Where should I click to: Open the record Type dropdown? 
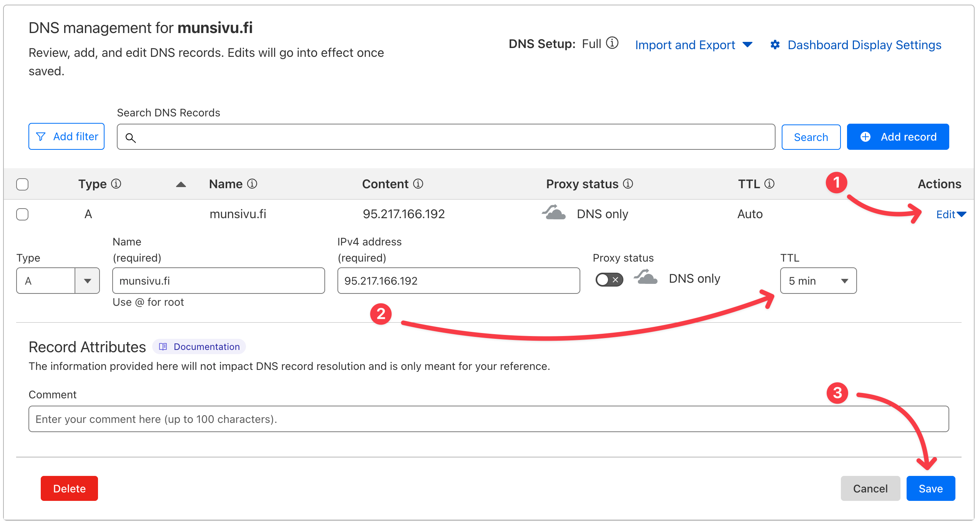[x=58, y=281]
